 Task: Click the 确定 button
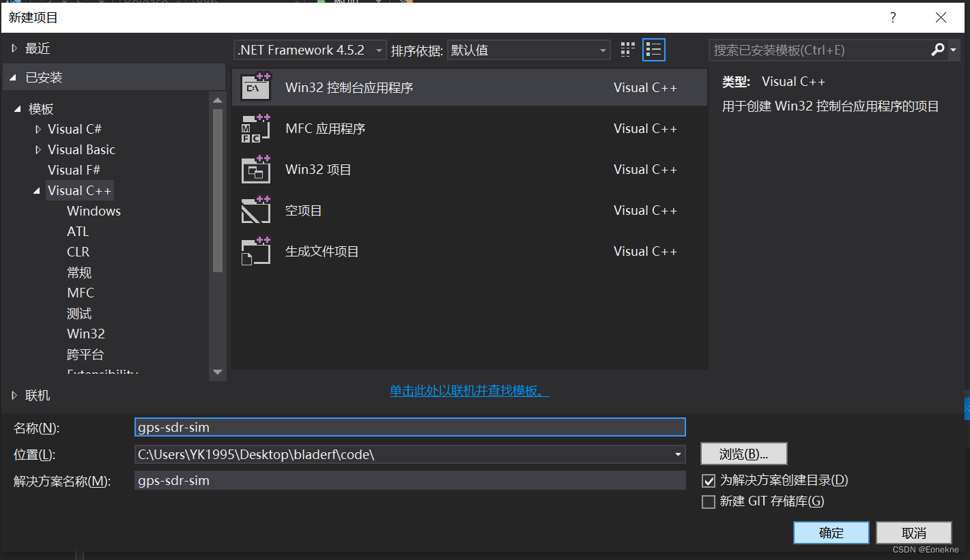coord(831,533)
